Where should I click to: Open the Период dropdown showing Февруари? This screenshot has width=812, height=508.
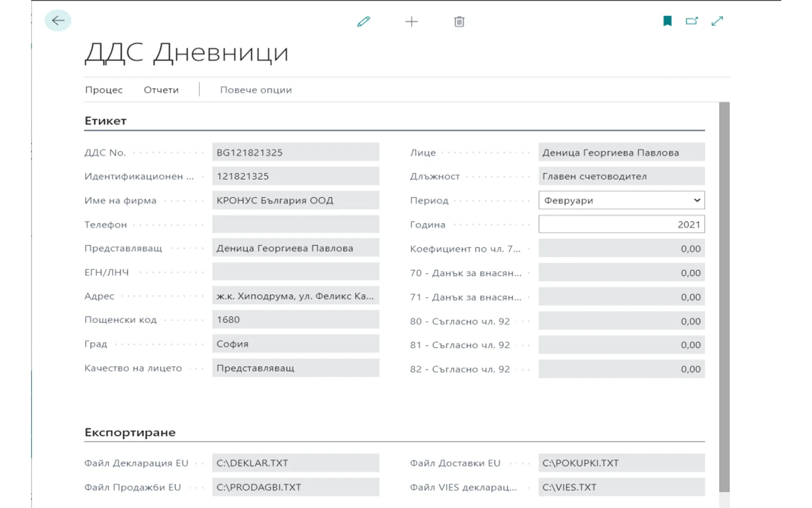coord(622,200)
